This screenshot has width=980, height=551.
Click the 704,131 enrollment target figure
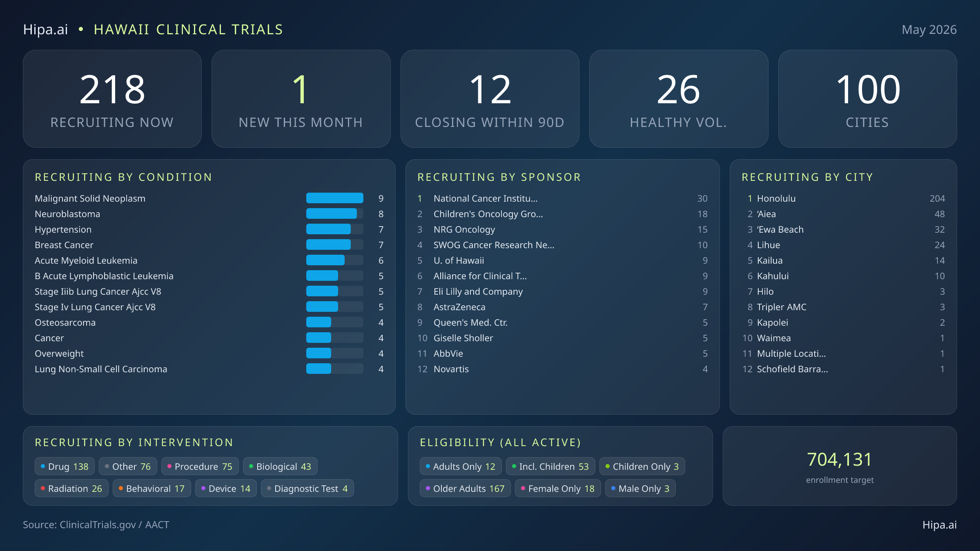tap(840, 460)
